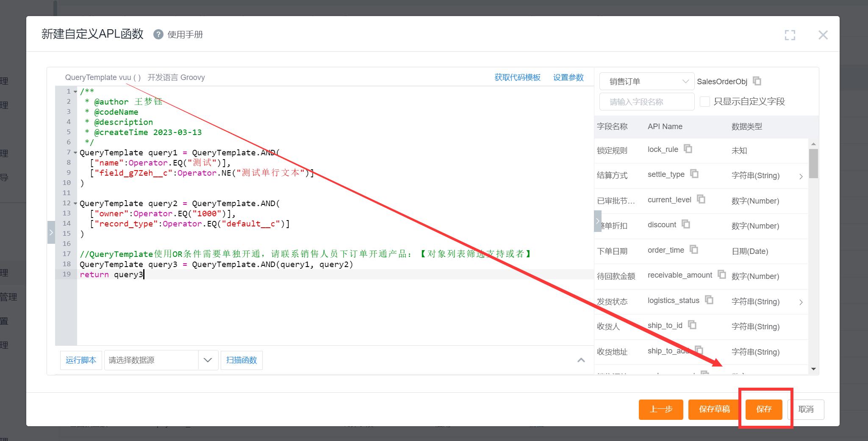
Task: Click the 字段名称 column header
Action: point(612,126)
